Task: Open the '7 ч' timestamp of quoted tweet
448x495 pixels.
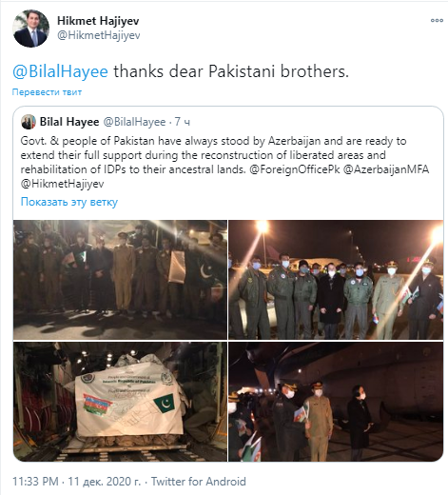Action: pyautogui.click(x=183, y=122)
